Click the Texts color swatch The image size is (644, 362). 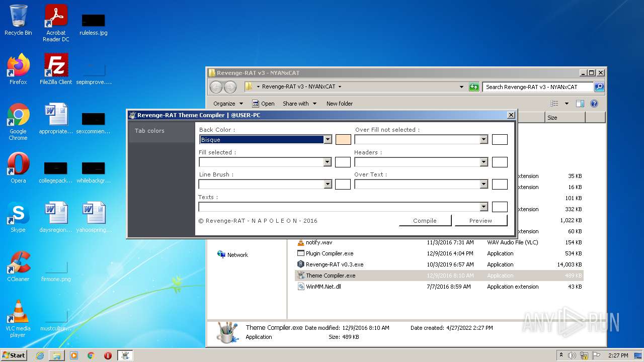500,207
